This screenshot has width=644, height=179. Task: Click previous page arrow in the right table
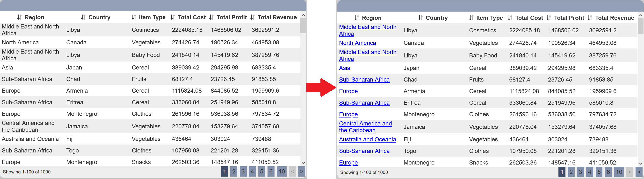point(630,172)
